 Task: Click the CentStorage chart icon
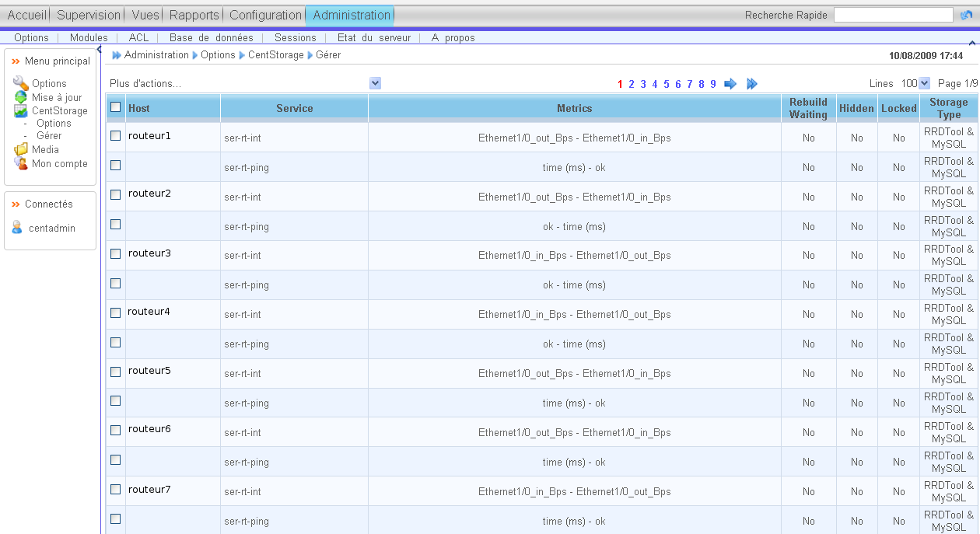[21, 111]
